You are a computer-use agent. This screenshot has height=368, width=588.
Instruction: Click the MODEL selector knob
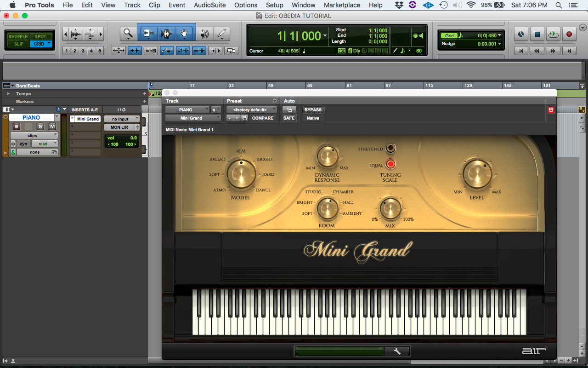coord(241,174)
